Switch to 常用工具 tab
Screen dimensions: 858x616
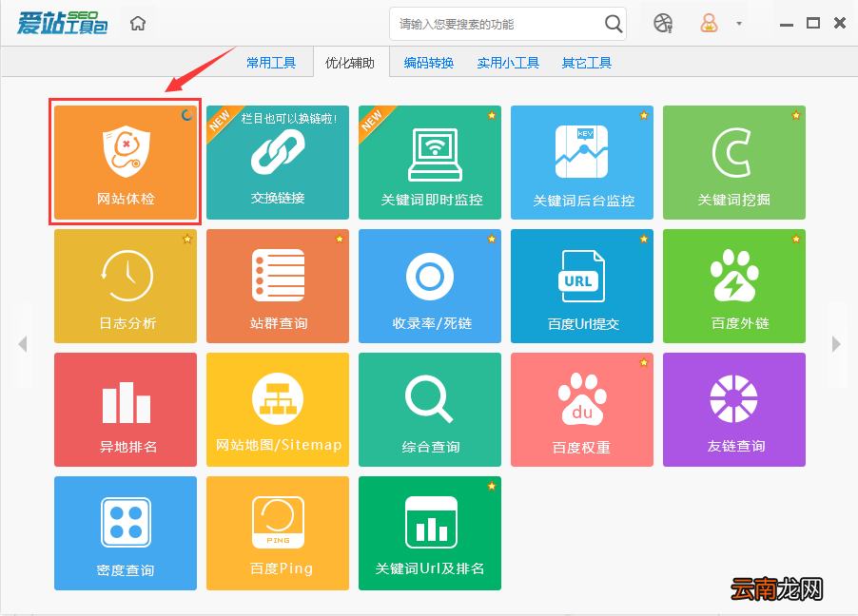pyautogui.click(x=271, y=63)
